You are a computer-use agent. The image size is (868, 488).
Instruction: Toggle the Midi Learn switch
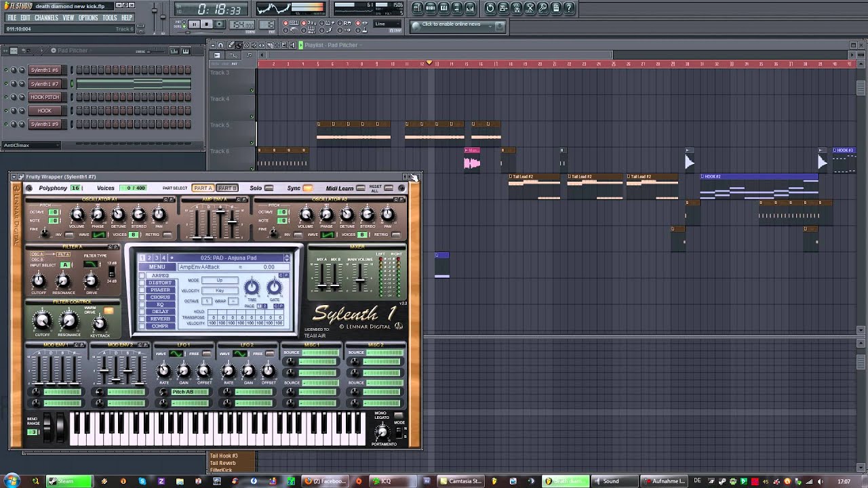click(x=361, y=188)
